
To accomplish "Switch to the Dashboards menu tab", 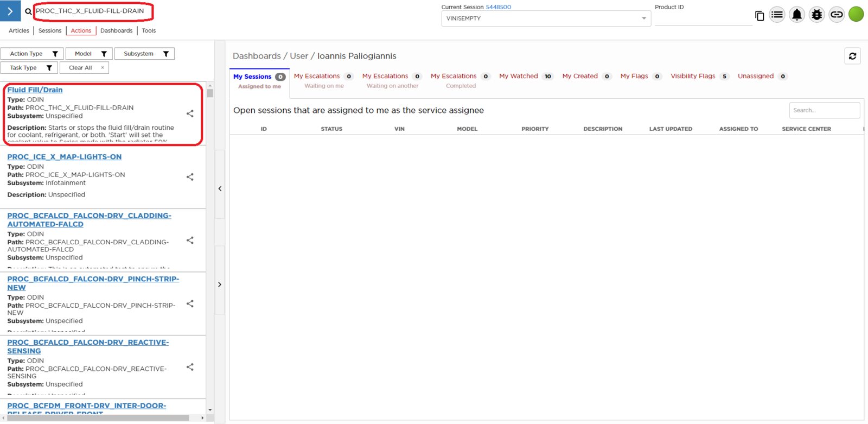I will tap(116, 31).
